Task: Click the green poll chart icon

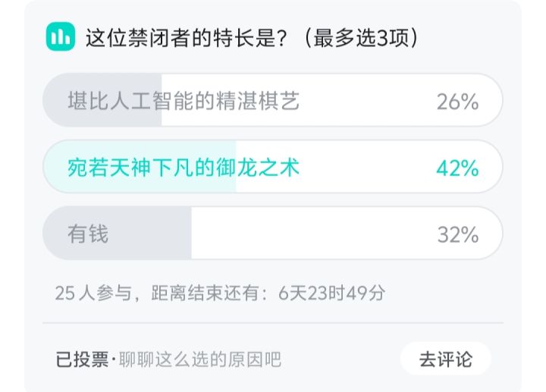Action: [x=61, y=36]
